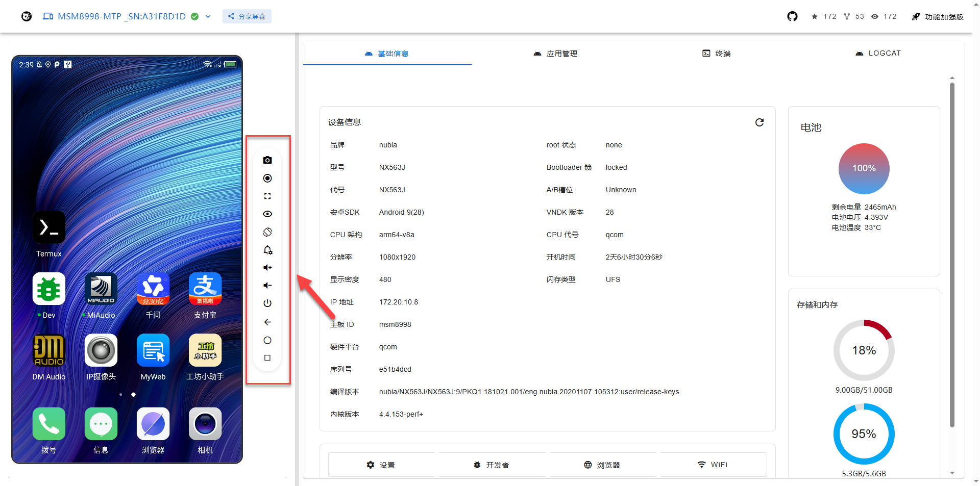
Task: Toggle the eye visibility icon in toolbar
Action: 267,214
